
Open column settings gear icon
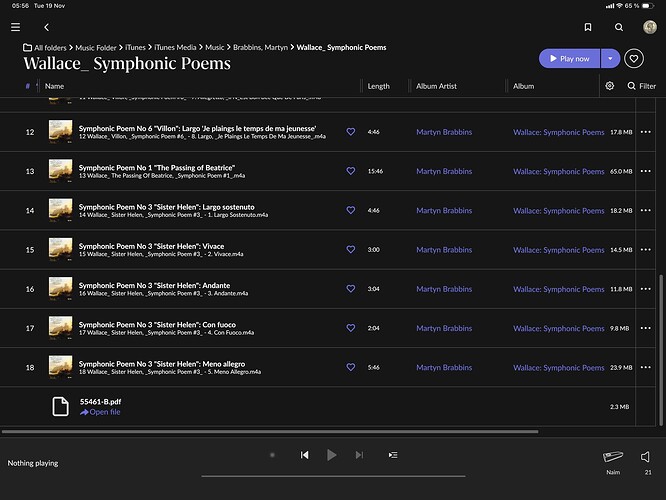click(610, 86)
